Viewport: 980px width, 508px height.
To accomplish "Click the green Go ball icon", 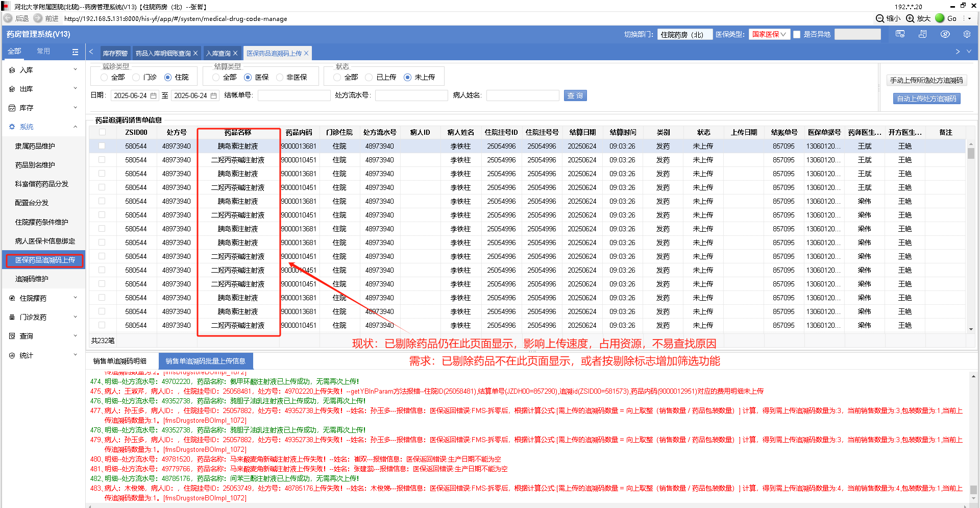I will point(940,18).
